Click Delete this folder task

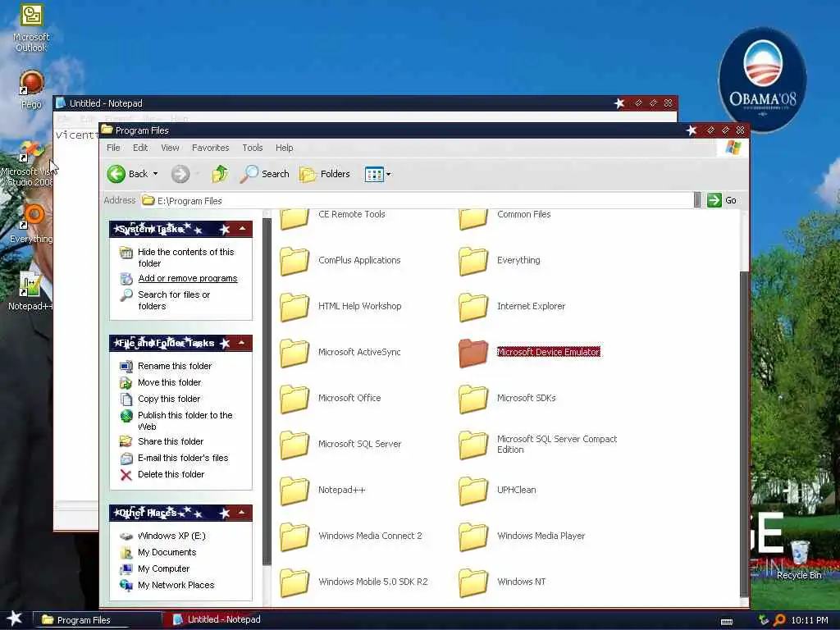pyautogui.click(x=171, y=475)
